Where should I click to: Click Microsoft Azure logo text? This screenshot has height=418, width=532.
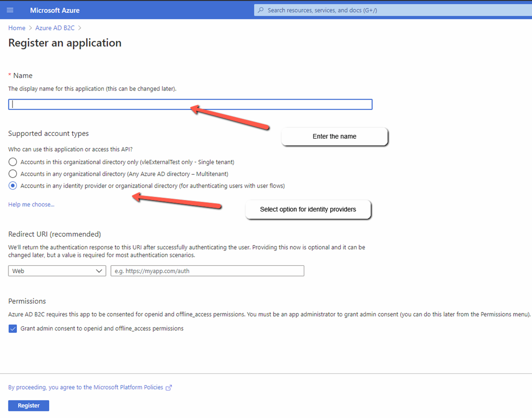(55, 10)
